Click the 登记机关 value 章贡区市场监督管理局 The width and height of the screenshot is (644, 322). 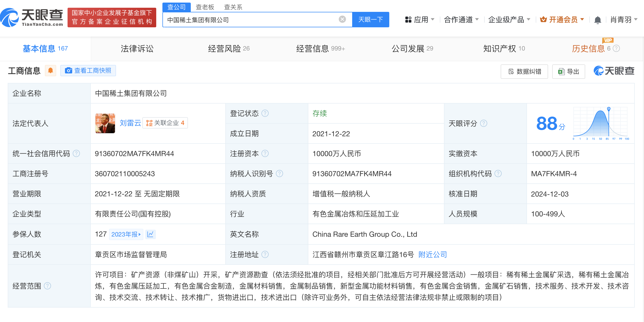click(131, 255)
